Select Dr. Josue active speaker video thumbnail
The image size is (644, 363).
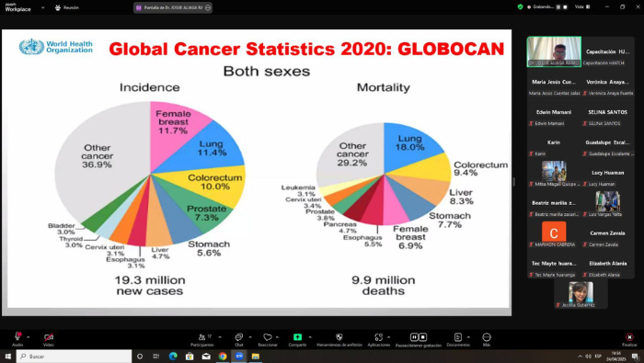tap(554, 51)
